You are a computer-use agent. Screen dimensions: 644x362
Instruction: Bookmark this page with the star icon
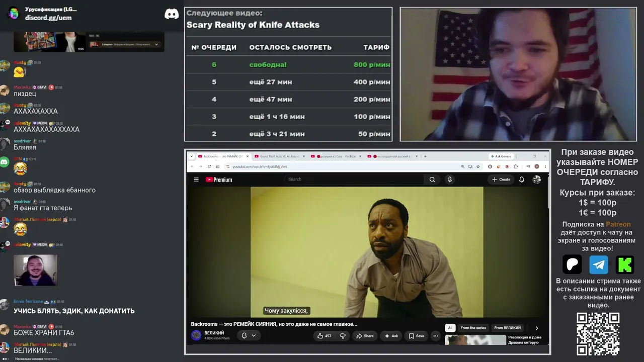[478, 166]
